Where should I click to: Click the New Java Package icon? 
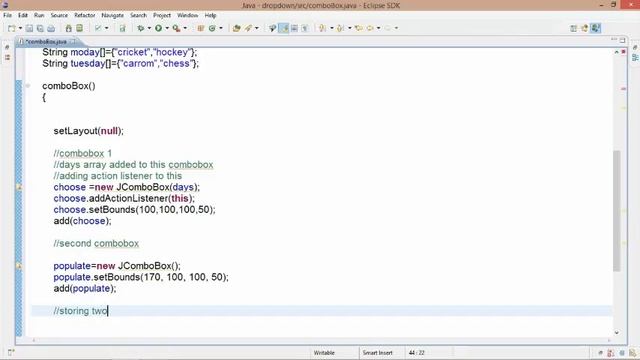pyautogui.click(x=200, y=28)
